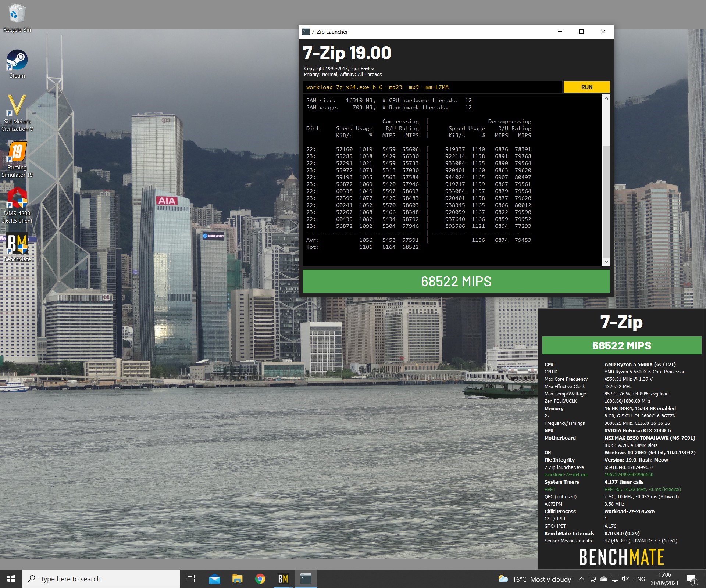The width and height of the screenshot is (706, 588).
Task: Launch Google Chrome from the taskbar
Action: 260,579
